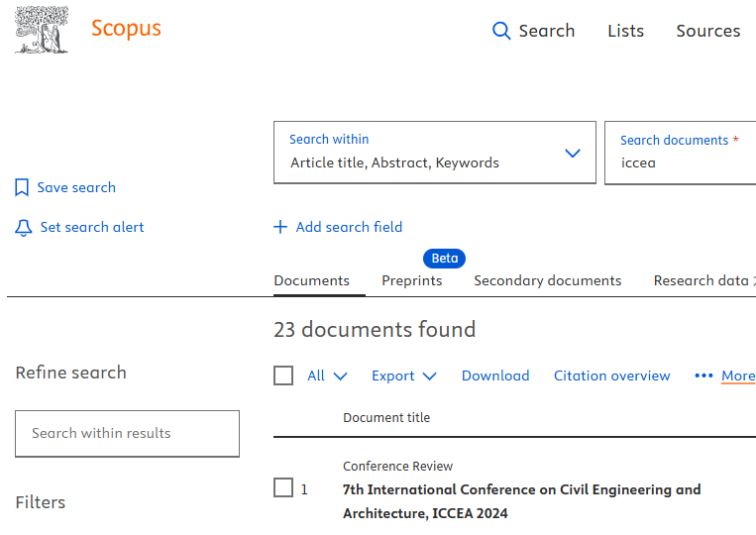This screenshot has height=535, width=756.
Task: Switch to the Secondary documents tab
Action: click(x=548, y=280)
